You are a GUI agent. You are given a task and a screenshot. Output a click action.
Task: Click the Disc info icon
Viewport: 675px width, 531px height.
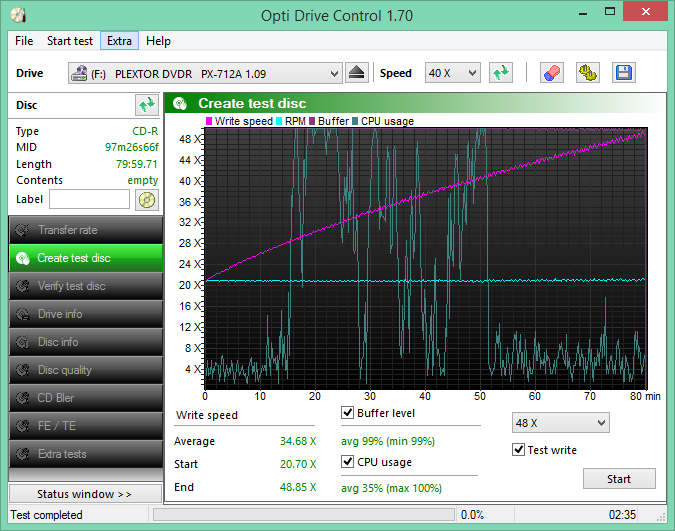pyautogui.click(x=22, y=342)
